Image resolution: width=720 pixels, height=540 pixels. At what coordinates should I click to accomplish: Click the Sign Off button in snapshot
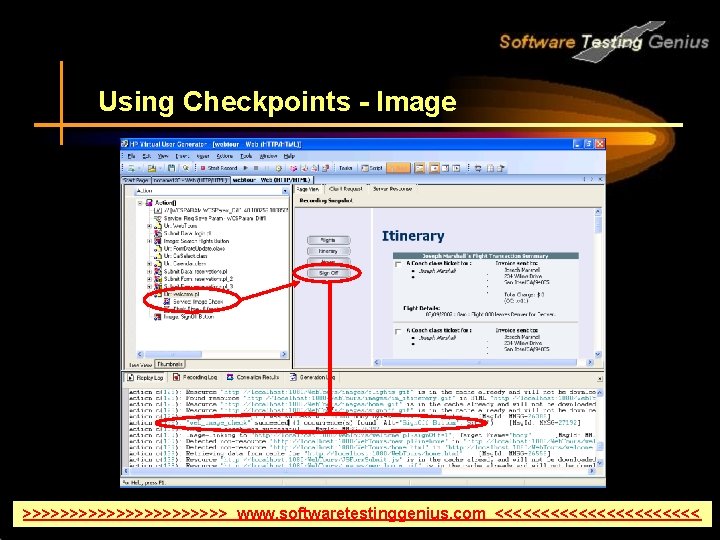[328, 273]
